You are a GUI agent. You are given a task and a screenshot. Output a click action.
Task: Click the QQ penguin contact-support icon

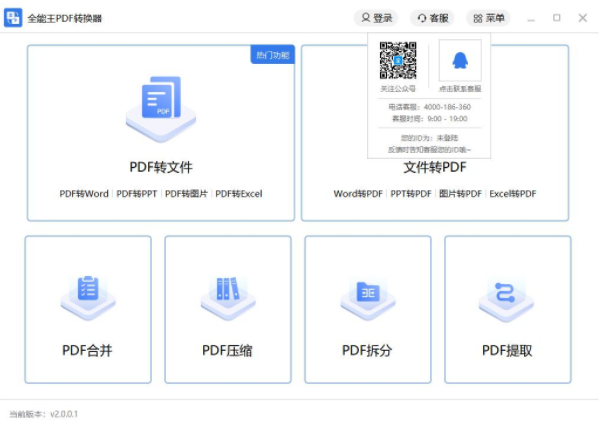(459, 62)
